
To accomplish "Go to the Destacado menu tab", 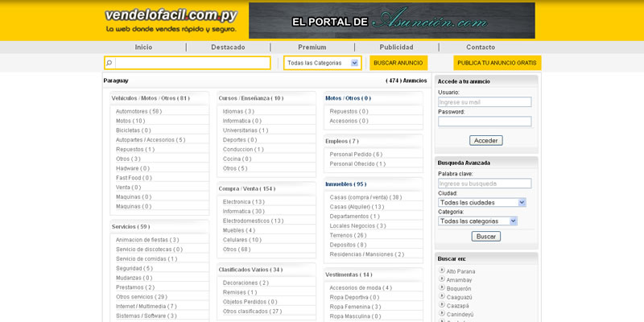I will coord(228,47).
